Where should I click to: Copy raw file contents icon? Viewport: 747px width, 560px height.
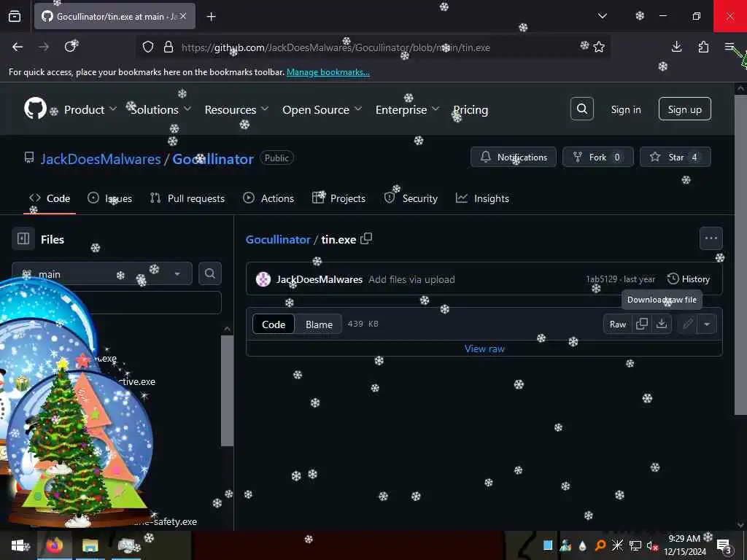coord(642,324)
